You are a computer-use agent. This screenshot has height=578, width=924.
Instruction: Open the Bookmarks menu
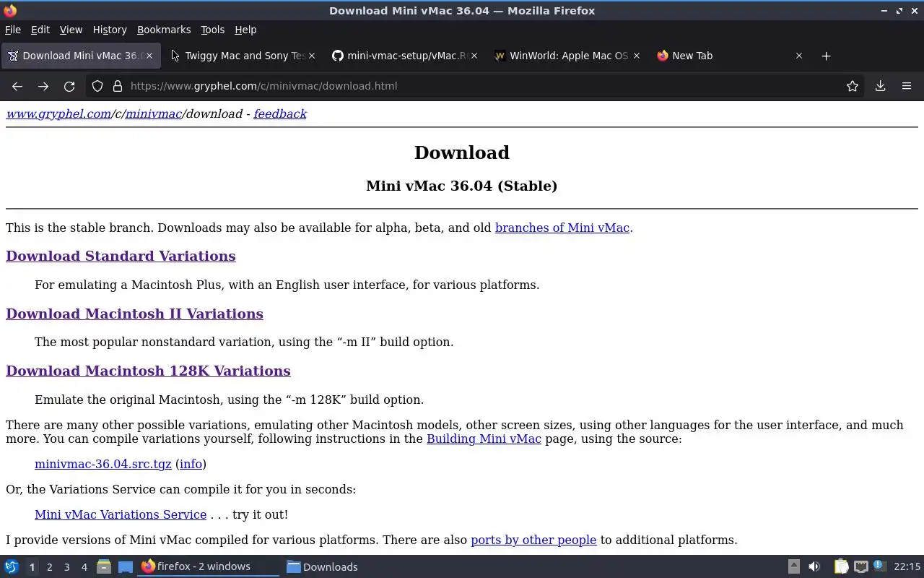coord(164,30)
